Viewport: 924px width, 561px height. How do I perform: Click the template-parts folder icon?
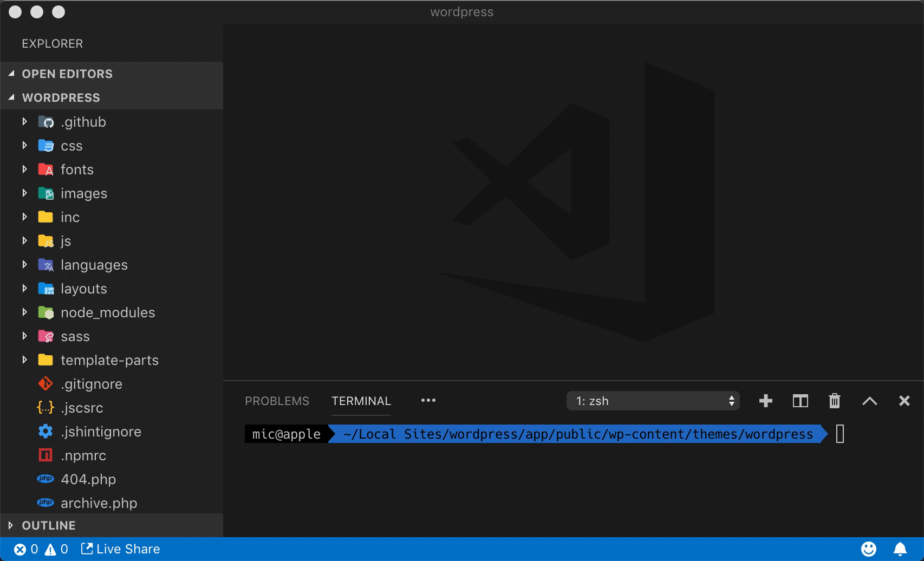tap(46, 360)
